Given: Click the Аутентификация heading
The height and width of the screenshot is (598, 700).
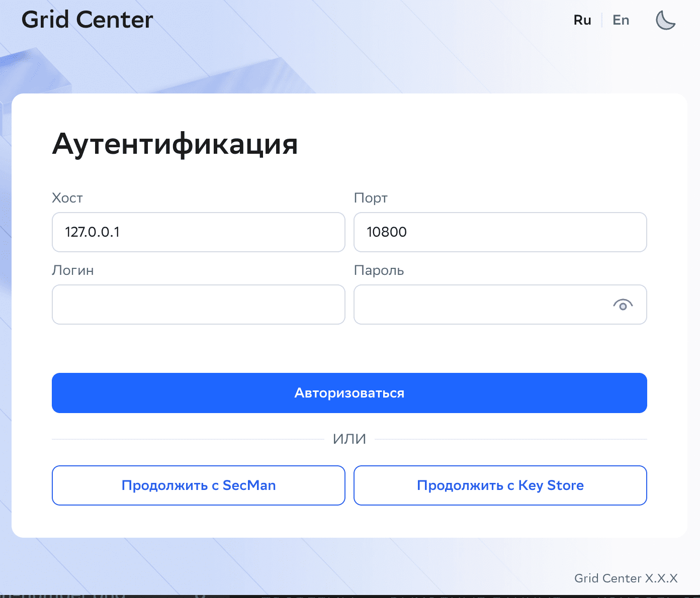Looking at the screenshot, I should point(175,144).
